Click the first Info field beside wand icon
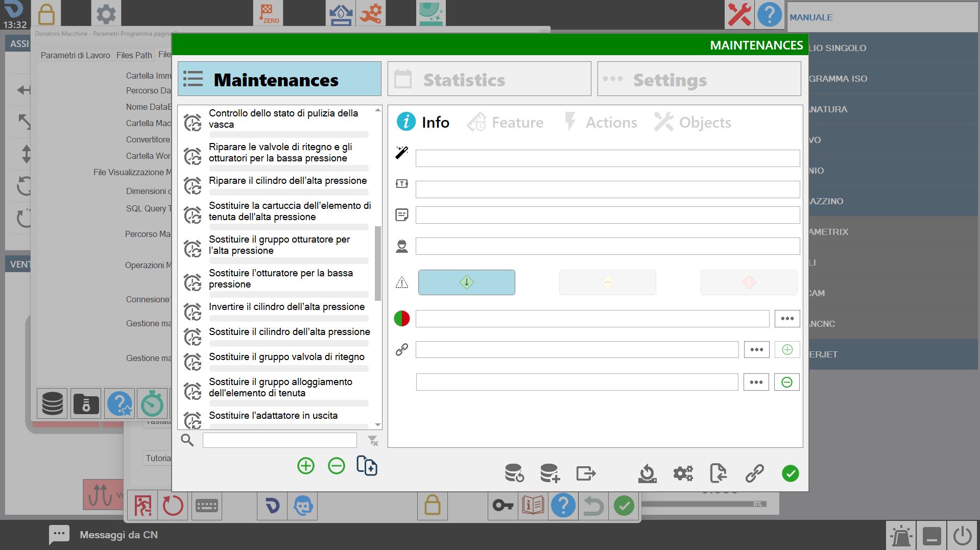The height and width of the screenshot is (550, 980). point(608,158)
